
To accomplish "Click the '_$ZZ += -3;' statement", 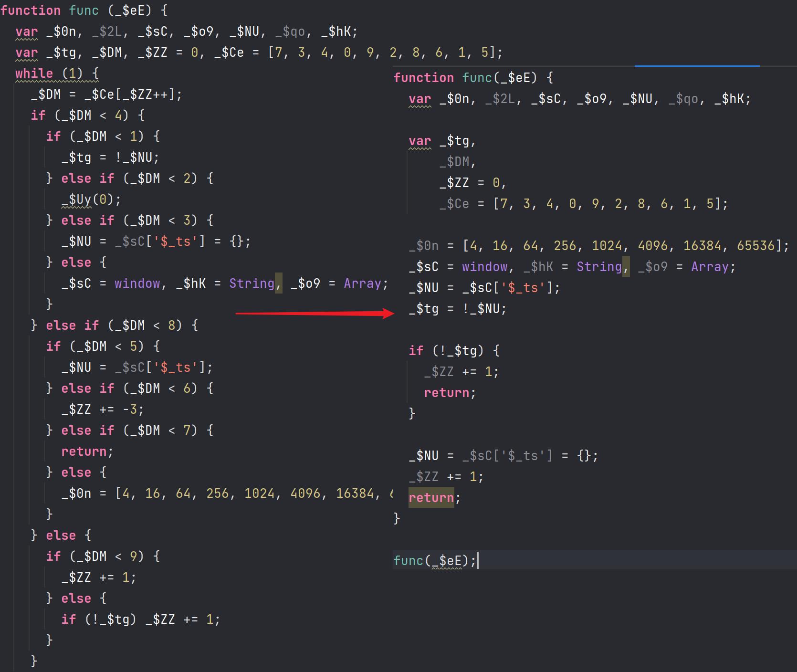I will [x=103, y=409].
